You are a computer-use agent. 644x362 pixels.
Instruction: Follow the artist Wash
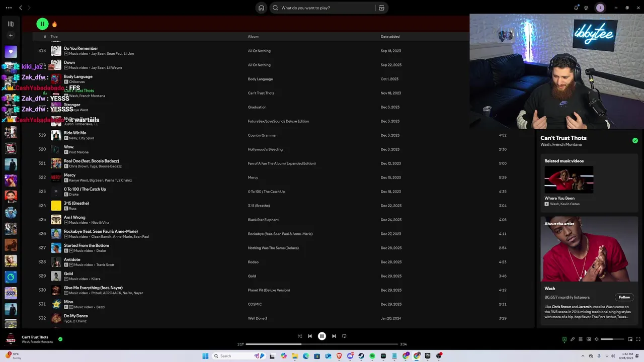pos(624,297)
